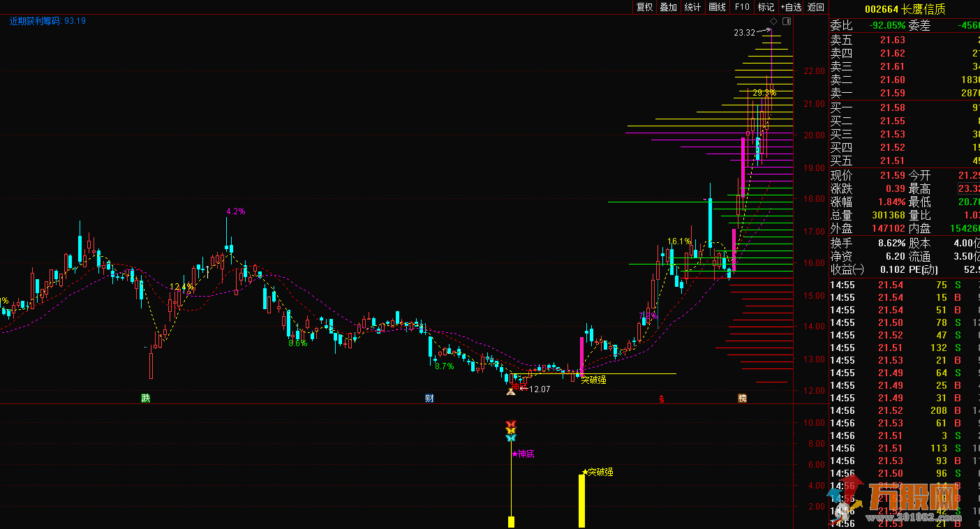Click the green 8.6% annotation
The width and height of the screenshot is (980, 529).
[298, 343]
